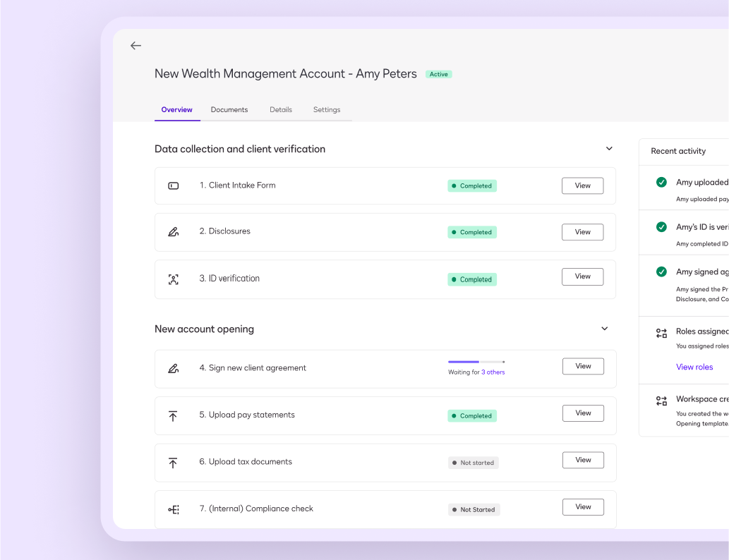The image size is (729, 560).
Task: Click the '3 others' waiting link
Action: 493,372
